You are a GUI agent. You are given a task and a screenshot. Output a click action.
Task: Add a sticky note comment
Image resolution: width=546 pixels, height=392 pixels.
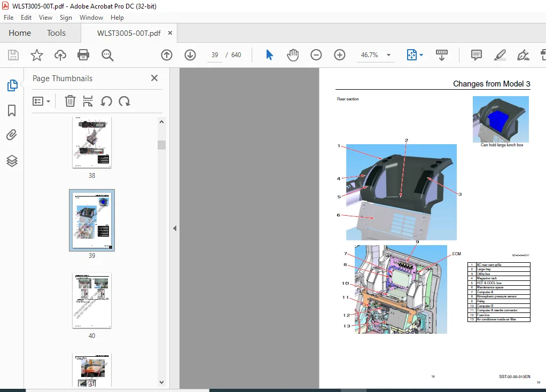pyautogui.click(x=477, y=55)
